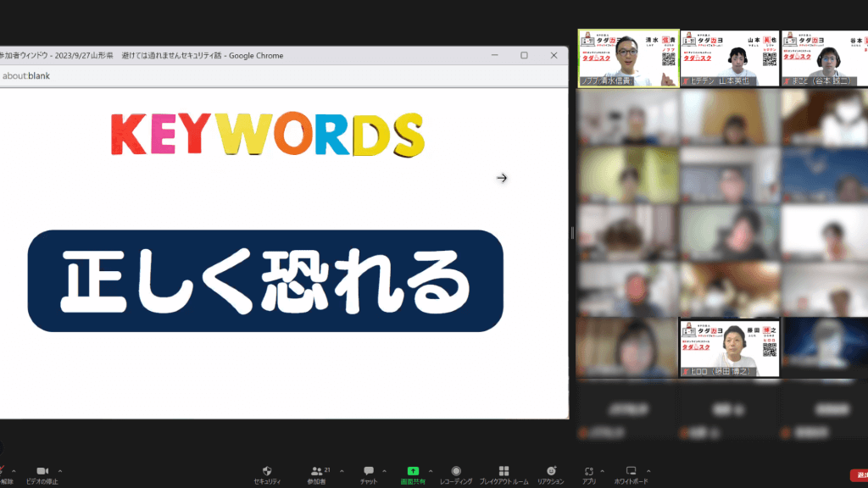
Task: Expand the caret next to 画面共有
Action: pyautogui.click(x=430, y=470)
